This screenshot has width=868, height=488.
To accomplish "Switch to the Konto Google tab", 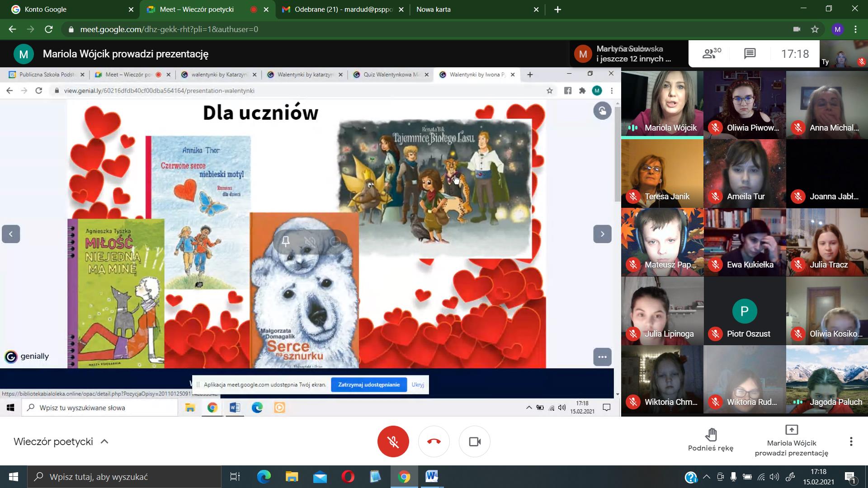I will tap(68, 9).
